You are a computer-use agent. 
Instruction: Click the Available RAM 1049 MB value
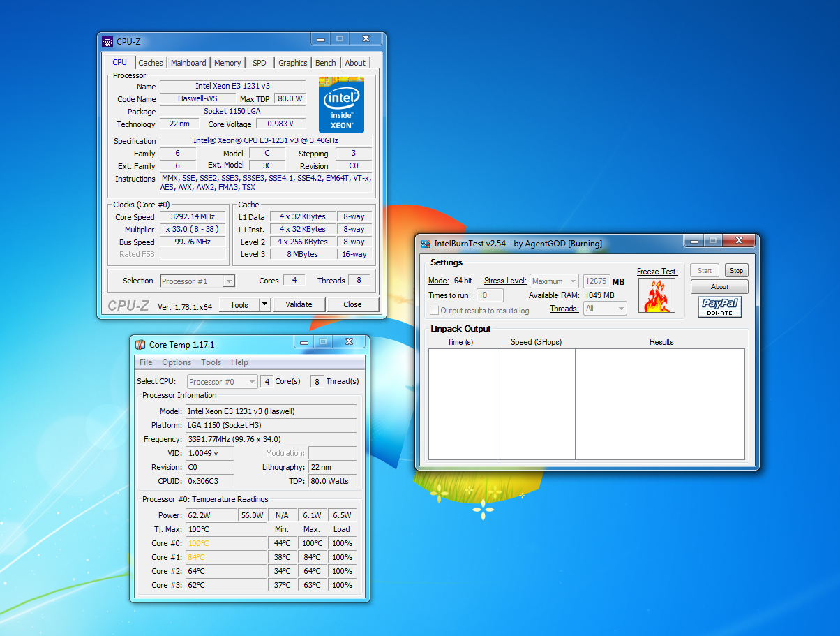[x=599, y=295]
